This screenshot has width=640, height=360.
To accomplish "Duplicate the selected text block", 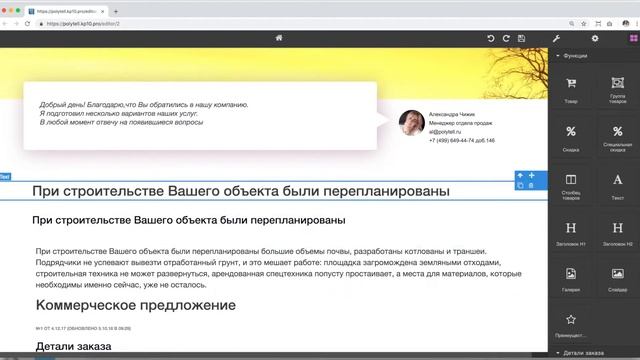I will pyautogui.click(x=520, y=186).
